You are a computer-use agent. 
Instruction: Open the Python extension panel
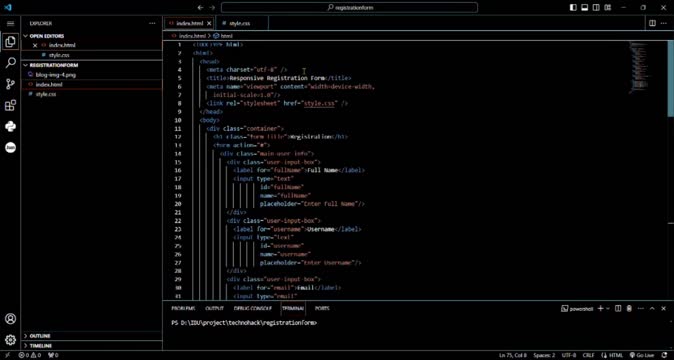pos(10,126)
